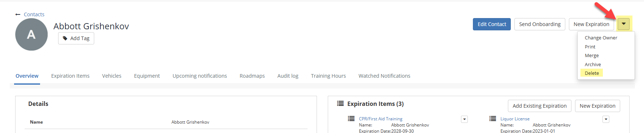Click the list icon beside Expiration Items (3)
This screenshot has height=133, width=644.
[340, 104]
